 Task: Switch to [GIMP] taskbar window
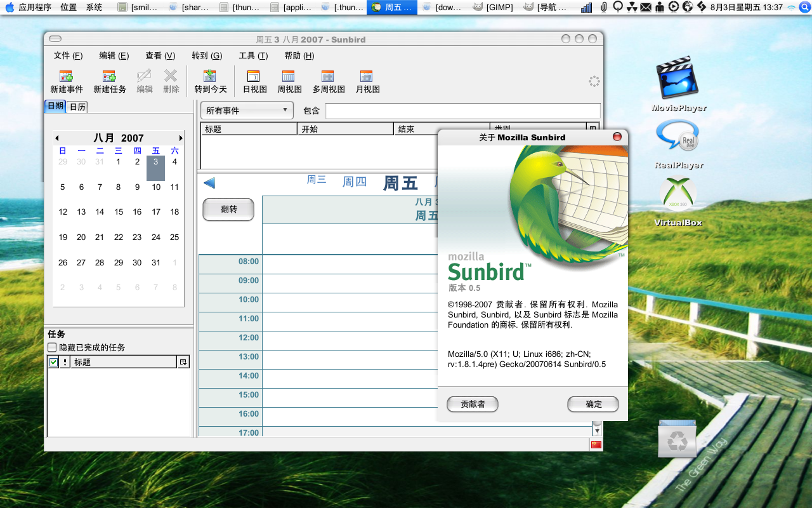494,8
